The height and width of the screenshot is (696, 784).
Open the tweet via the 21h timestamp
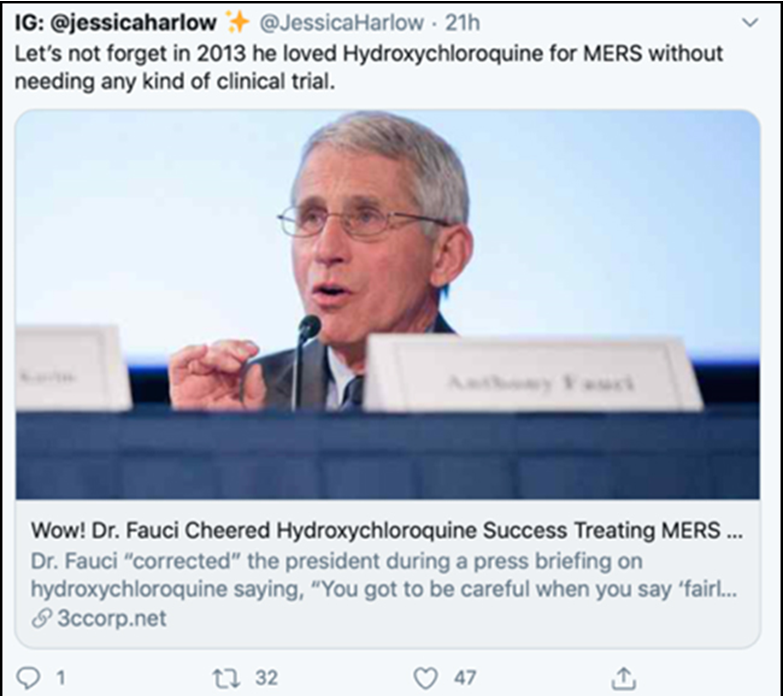[x=462, y=22]
